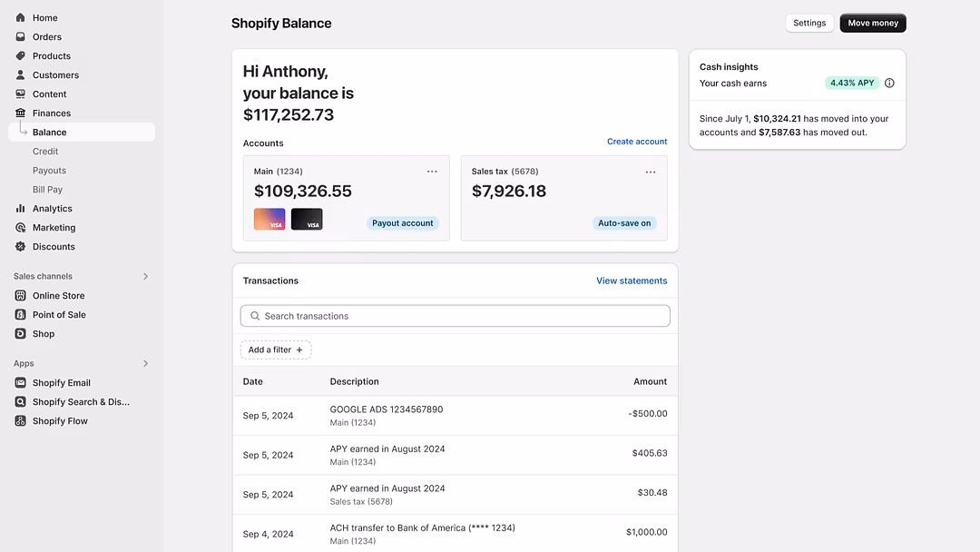Open Main account three-dot menu
The height and width of the screenshot is (552, 980).
click(x=432, y=172)
